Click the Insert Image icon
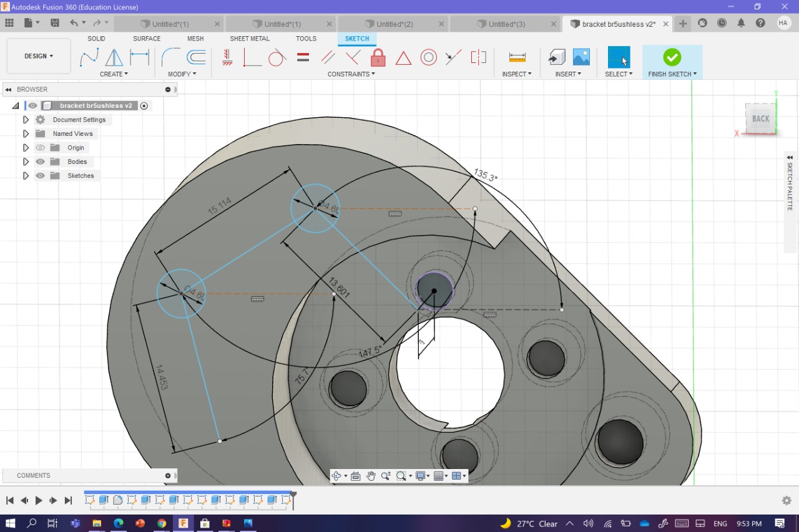Image resolution: width=799 pixels, height=532 pixels. tap(581, 57)
